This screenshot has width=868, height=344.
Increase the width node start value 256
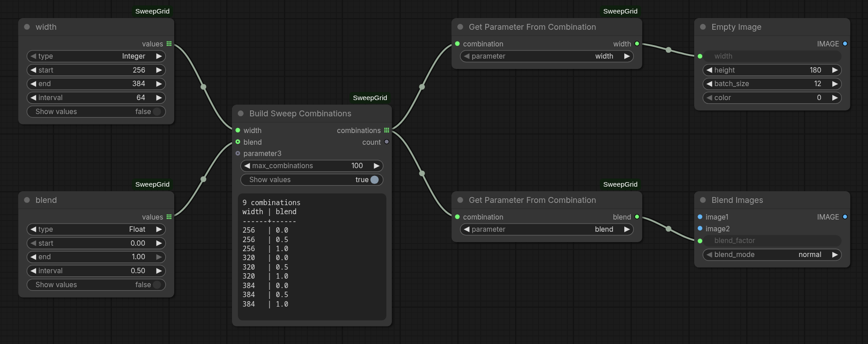tap(159, 70)
